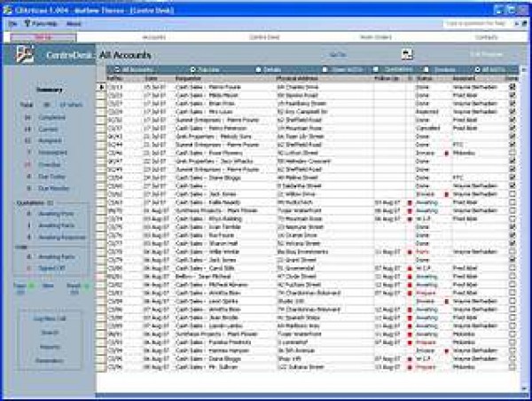The height and width of the screenshot is (401, 532).
Task: Click the Overdue summary link
Action: click(50, 165)
